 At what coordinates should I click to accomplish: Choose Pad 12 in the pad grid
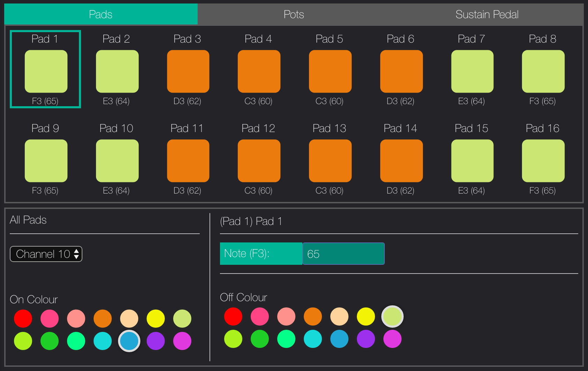(x=259, y=161)
